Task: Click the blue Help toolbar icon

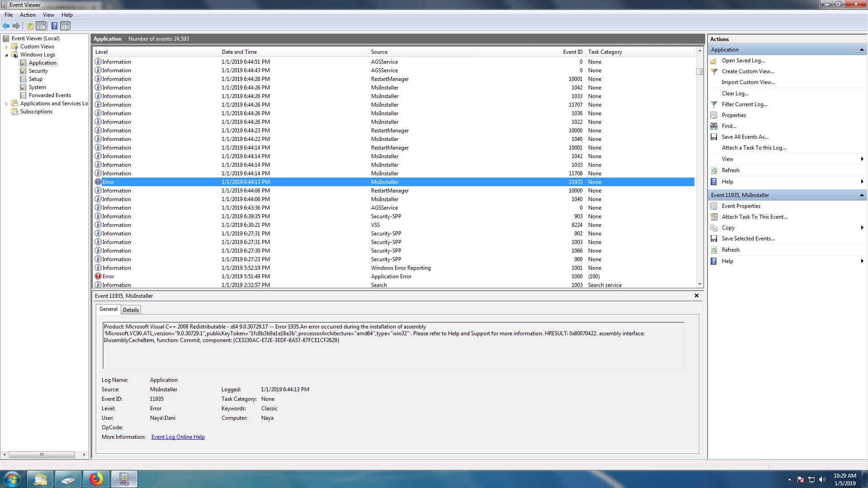Action: [x=54, y=26]
